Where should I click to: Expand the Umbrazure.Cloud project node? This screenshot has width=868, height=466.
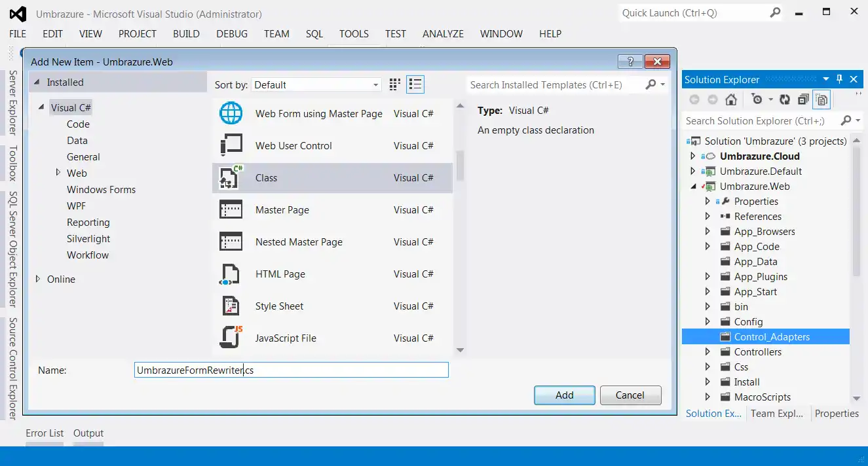(693, 156)
